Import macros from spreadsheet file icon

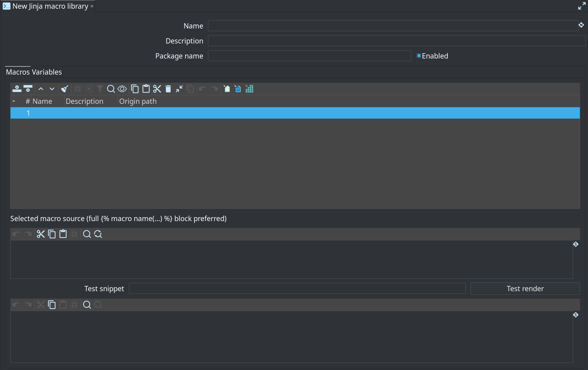tap(227, 89)
